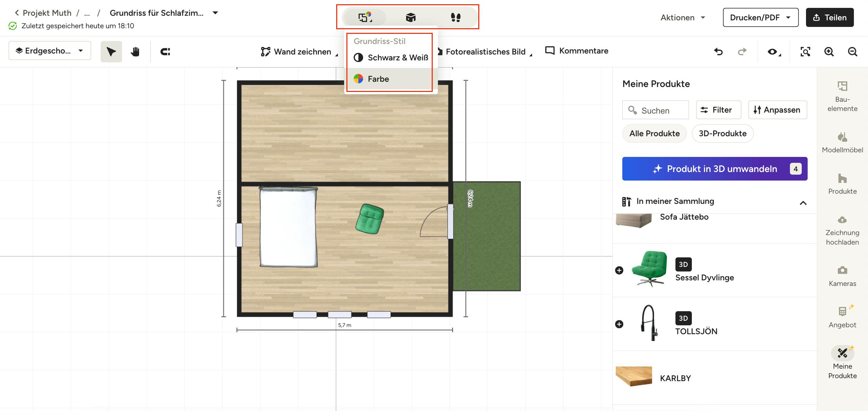Open walkthrough footsteps view mode
The width and height of the screenshot is (868, 411).
click(x=456, y=17)
